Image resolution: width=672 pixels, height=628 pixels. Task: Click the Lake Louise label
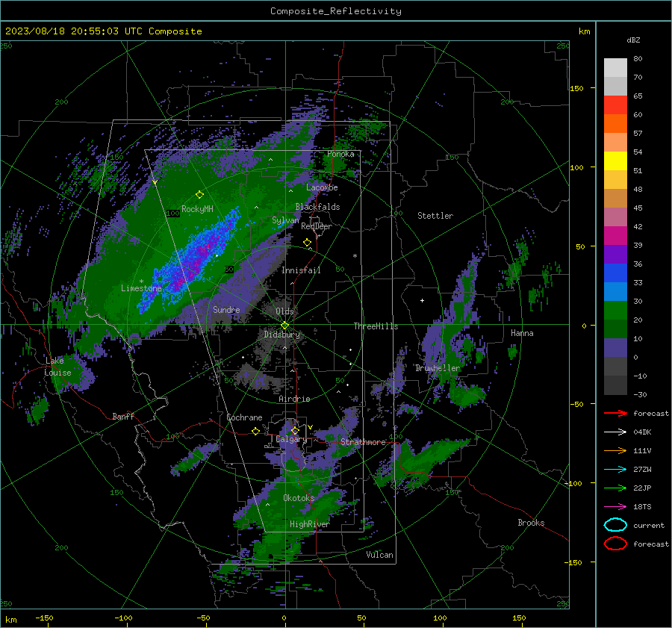point(57,367)
